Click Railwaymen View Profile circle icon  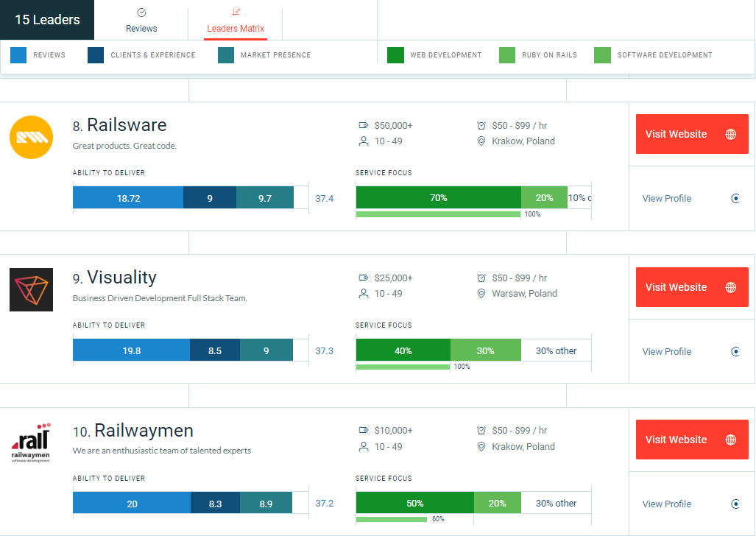coord(735,504)
